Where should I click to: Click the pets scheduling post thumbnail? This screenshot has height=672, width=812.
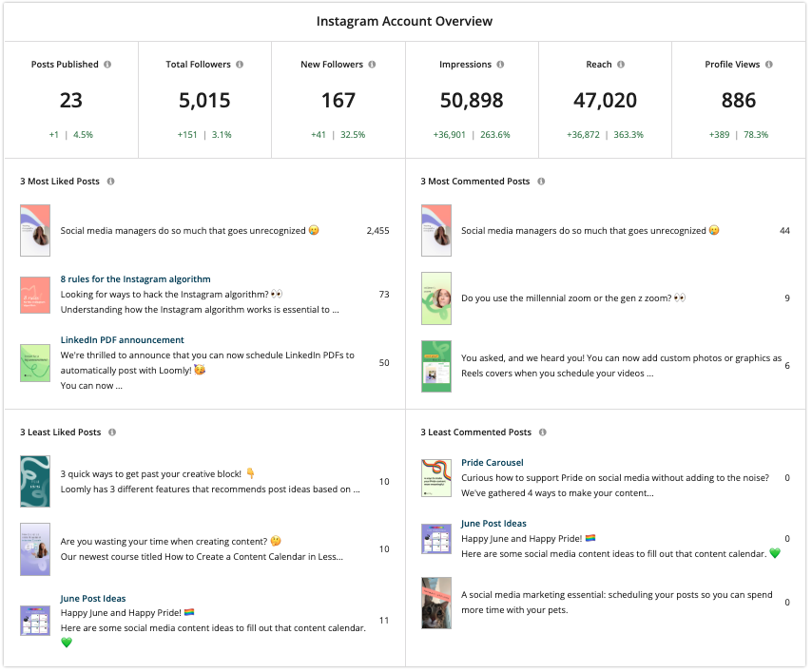pos(436,603)
